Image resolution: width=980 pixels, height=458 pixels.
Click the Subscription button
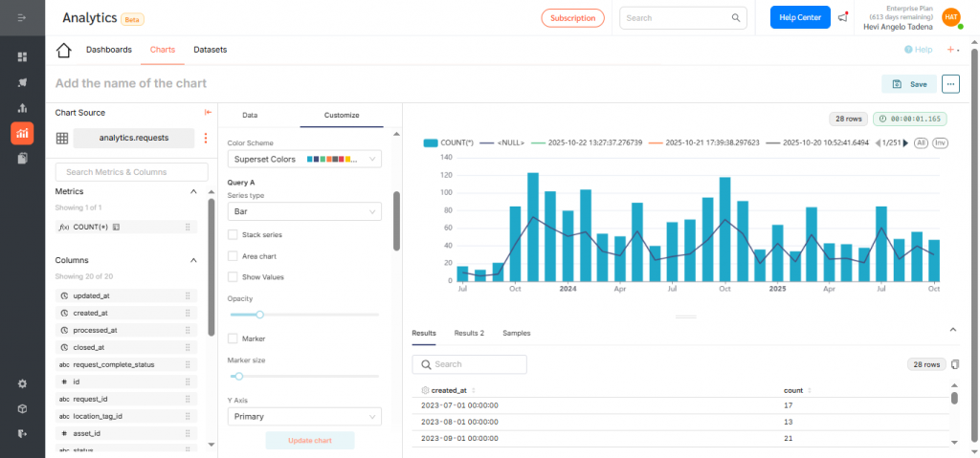(572, 17)
